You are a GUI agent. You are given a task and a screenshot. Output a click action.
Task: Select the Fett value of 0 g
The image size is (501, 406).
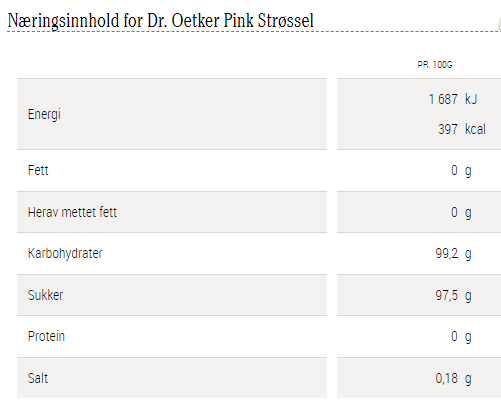pos(461,171)
